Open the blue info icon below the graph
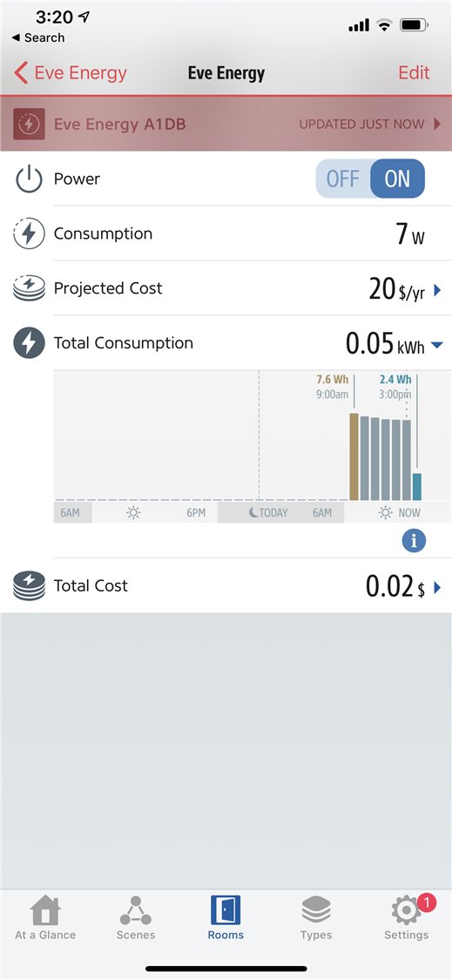This screenshot has height=980, width=452. click(414, 540)
